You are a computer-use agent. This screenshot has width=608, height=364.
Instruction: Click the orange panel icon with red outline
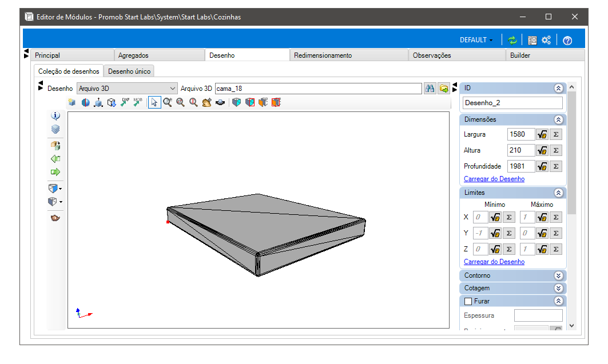pos(276,102)
